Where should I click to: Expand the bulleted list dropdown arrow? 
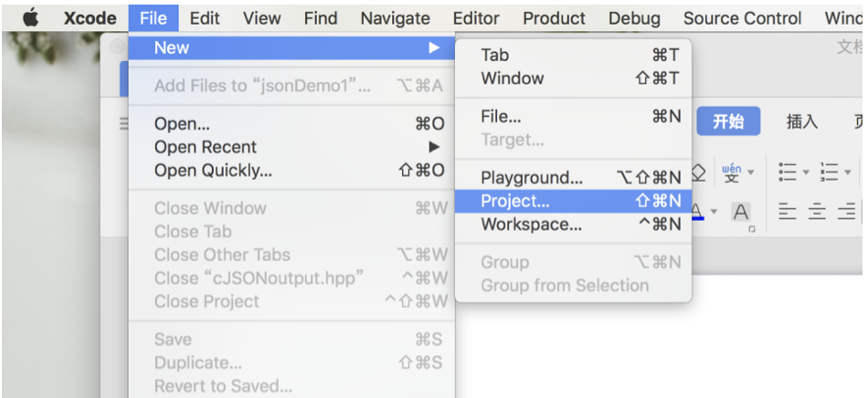(x=806, y=173)
